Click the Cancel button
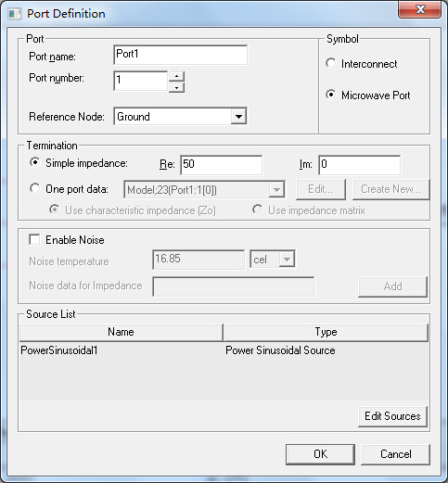Screen dimensions: 448x483 pos(396,454)
